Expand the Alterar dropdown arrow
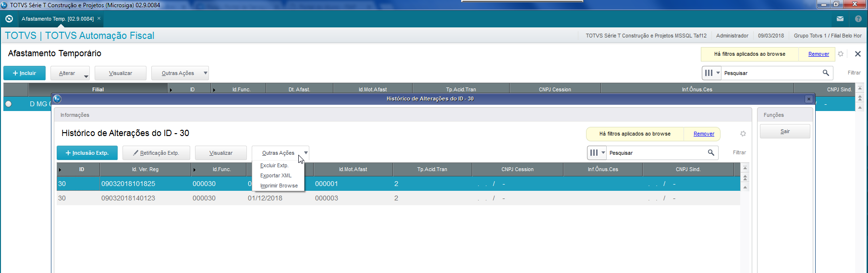This screenshot has width=868, height=273. (x=86, y=76)
